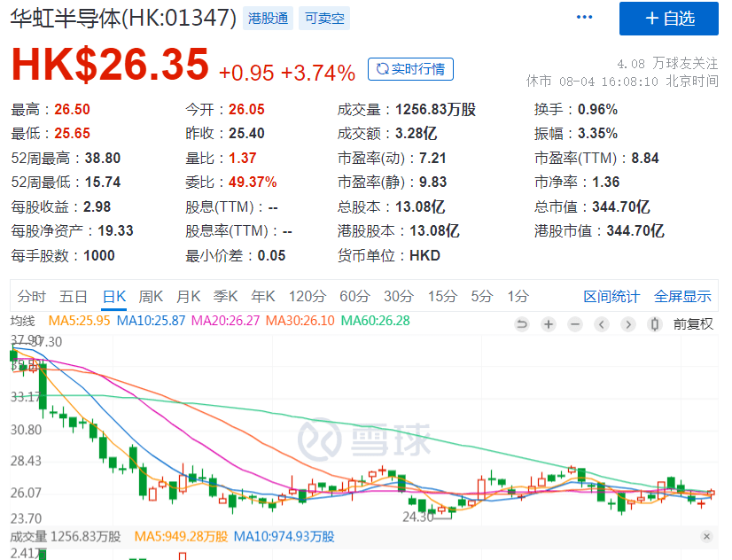Click the 量比 value 1.37
The width and height of the screenshot is (732, 560).
coord(242,159)
